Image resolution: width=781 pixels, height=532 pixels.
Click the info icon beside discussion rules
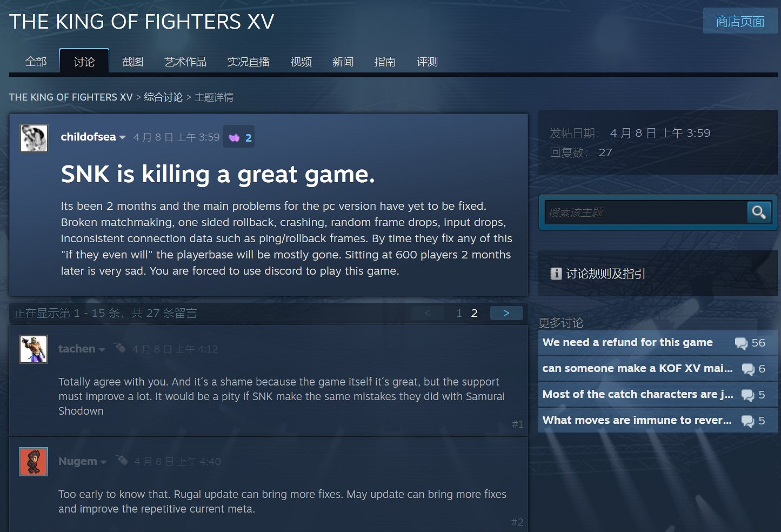[556, 274]
